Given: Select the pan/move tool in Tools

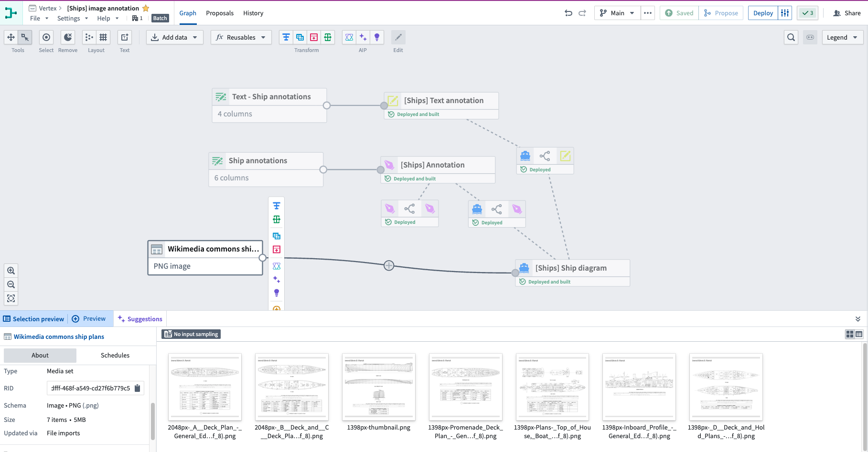Looking at the screenshot, I should point(11,37).
